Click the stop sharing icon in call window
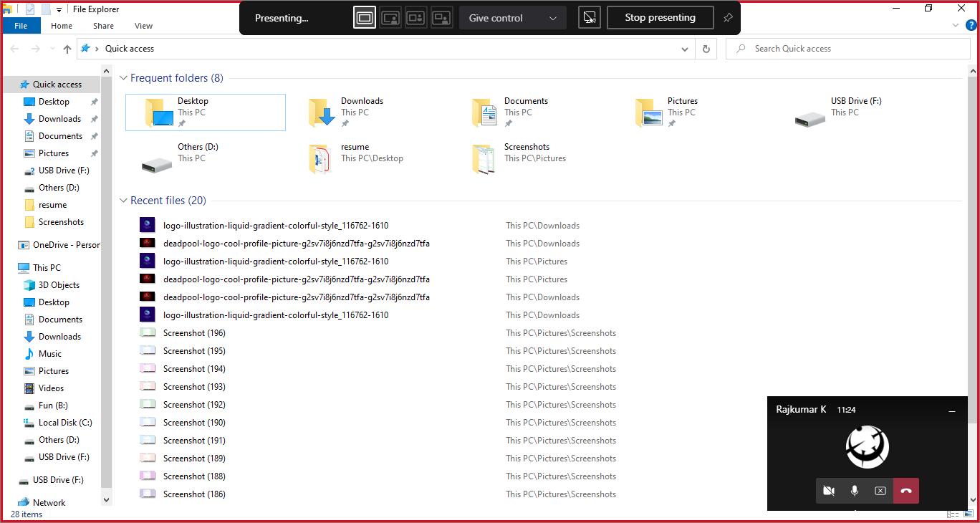The height and width of the screenshot is (523, 980). 880,491
